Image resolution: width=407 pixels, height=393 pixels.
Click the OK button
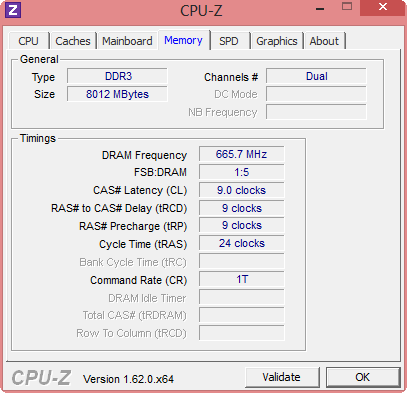pos(363,377)
